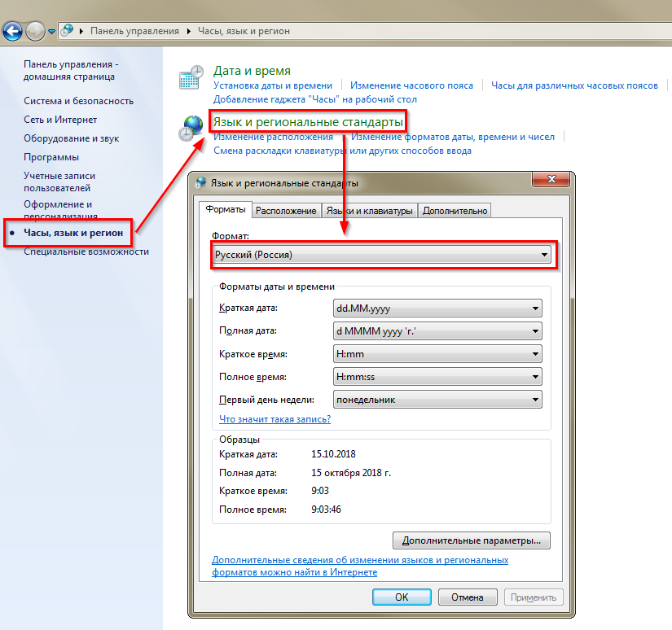The image size is (672, 630).
Task: Click the dialog title bar globe icon
Action: pos(200,183)
